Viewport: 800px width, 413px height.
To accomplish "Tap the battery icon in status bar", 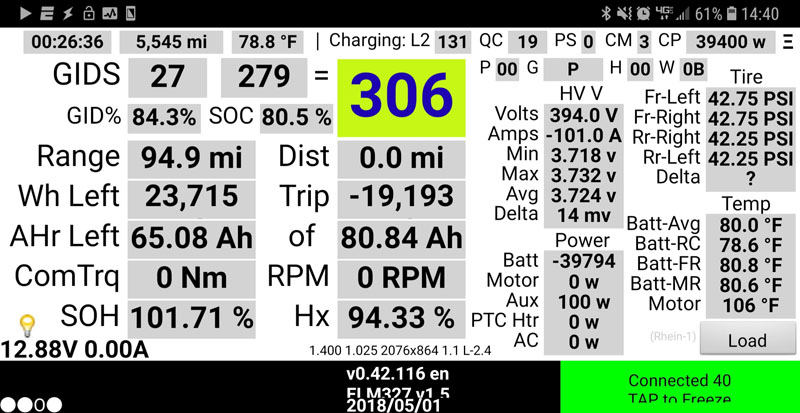I will [734, 13].
